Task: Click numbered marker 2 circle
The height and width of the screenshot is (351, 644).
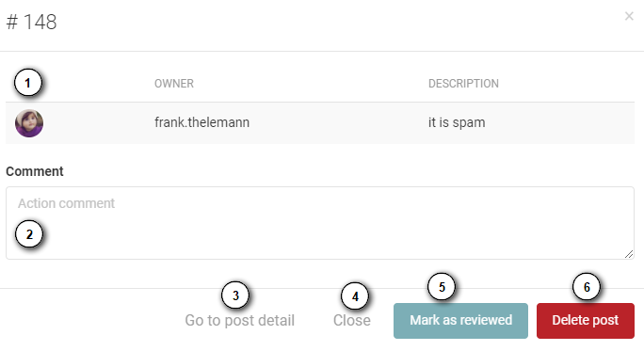Action: 29,234
